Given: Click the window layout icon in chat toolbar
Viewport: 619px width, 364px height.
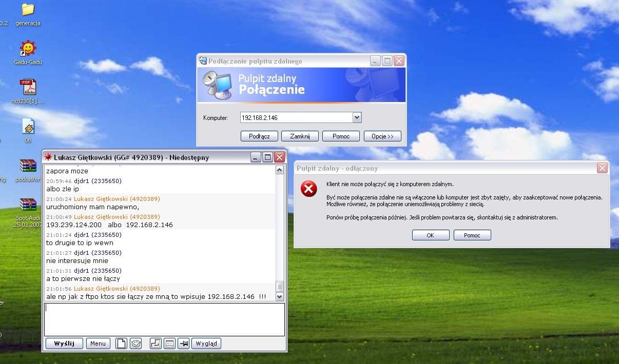Looking at the screenshot, I should [169, 343].
